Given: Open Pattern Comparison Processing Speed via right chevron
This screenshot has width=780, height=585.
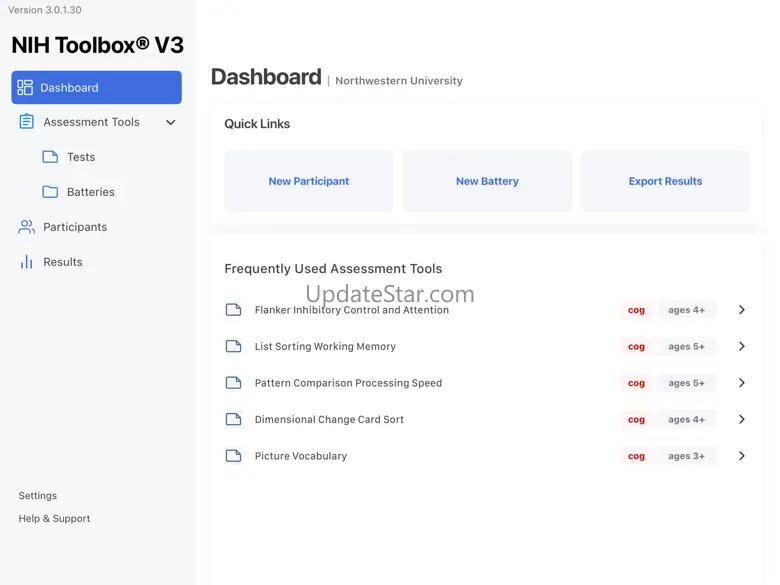Looking at the screenshot, I should pyautogui.click(x=742, y=383).
